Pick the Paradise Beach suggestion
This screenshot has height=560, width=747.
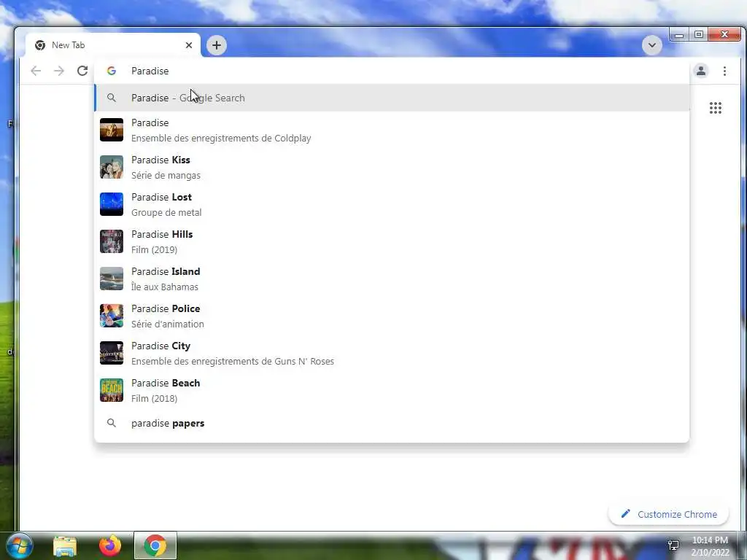(392, 390)
